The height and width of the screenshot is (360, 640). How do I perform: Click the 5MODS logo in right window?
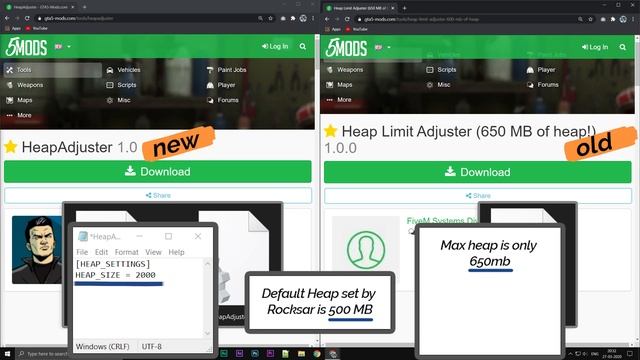click(347, 47)
